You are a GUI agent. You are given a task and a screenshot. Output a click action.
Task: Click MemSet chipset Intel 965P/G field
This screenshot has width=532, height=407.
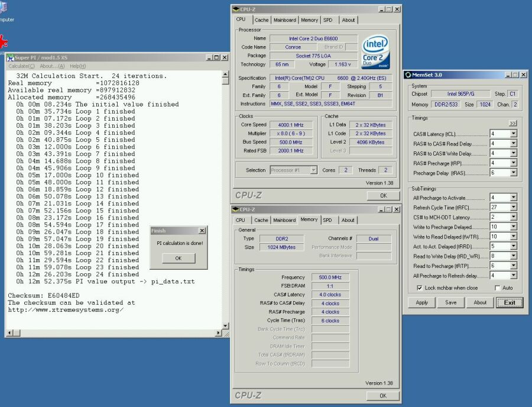click(x=460, y=93)
